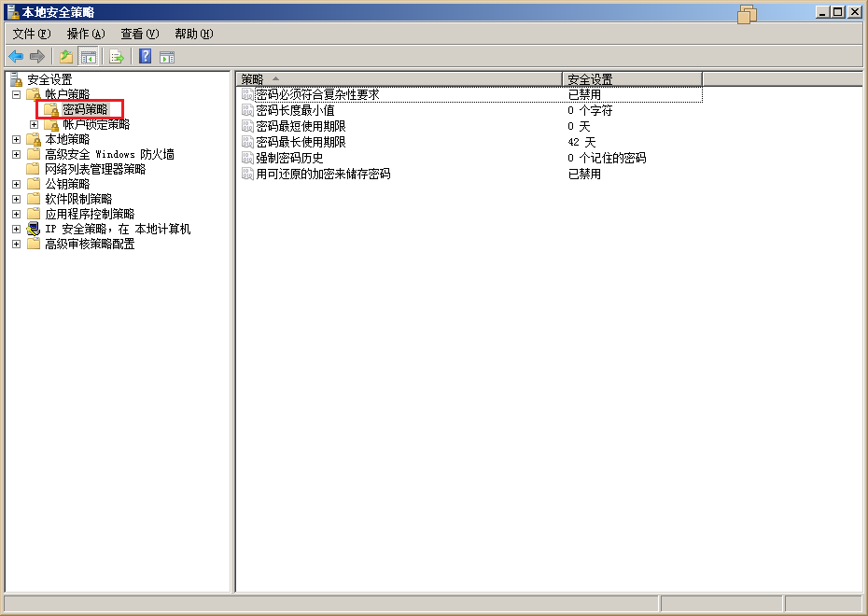Image resolution: width=868 pixels, height=616 pixels.
Task: Expand the 帐户锁定策略 tree node
Action: click(x=34, y=124)
